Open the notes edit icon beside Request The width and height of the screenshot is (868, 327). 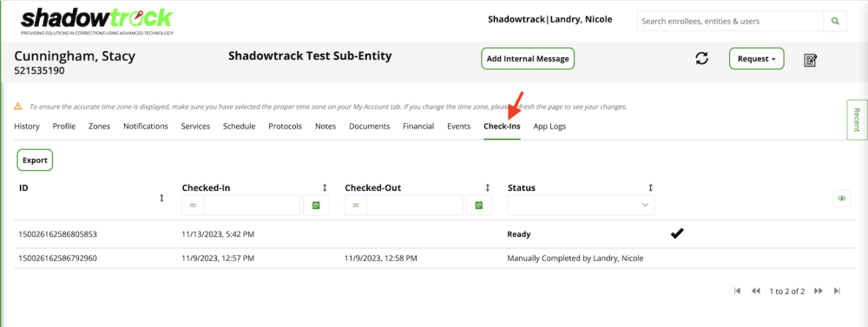[811, 60]
